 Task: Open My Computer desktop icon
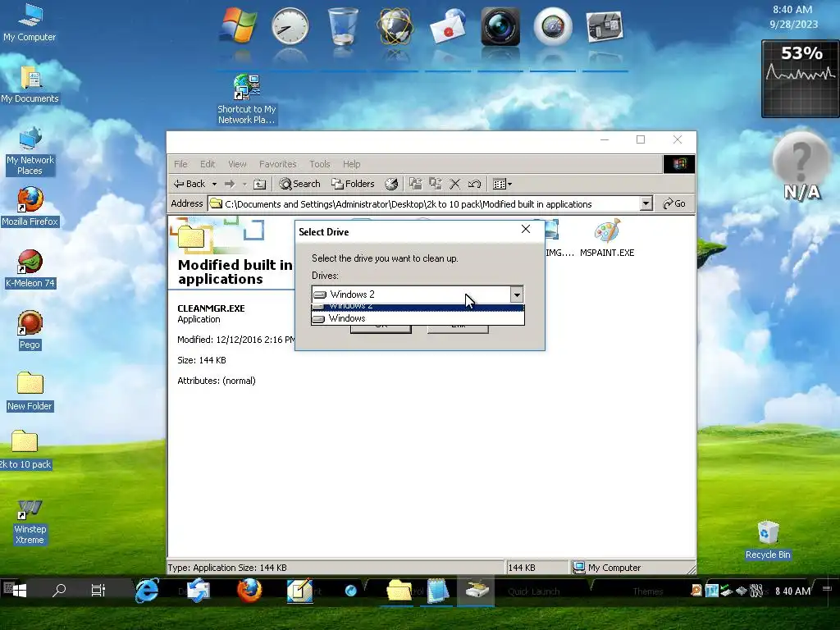click(x=30, y=23)
